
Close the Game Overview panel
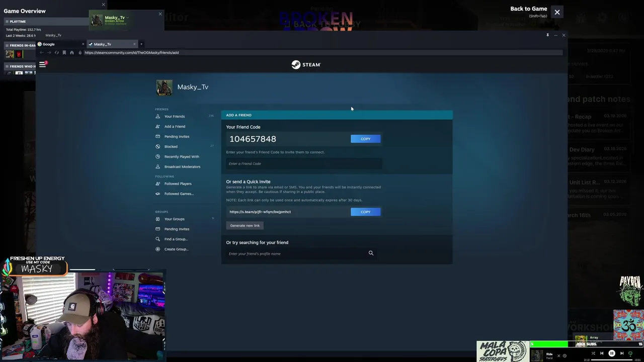pyautogui.click(x=103, y=5)
